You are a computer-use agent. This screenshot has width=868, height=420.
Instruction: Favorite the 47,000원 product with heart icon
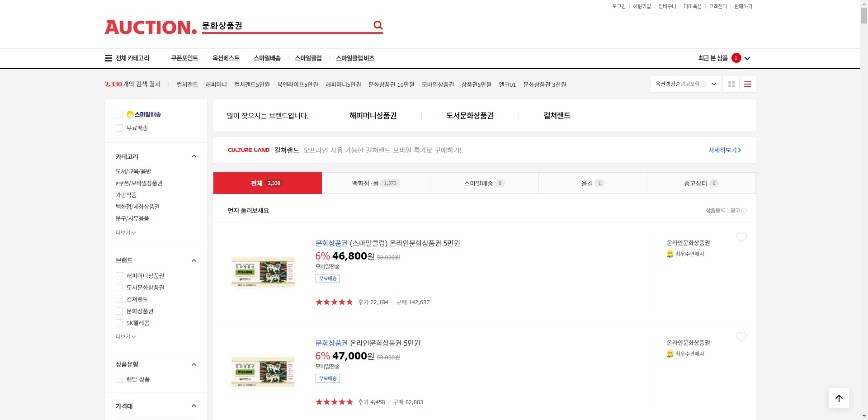(x=741, y=337)
